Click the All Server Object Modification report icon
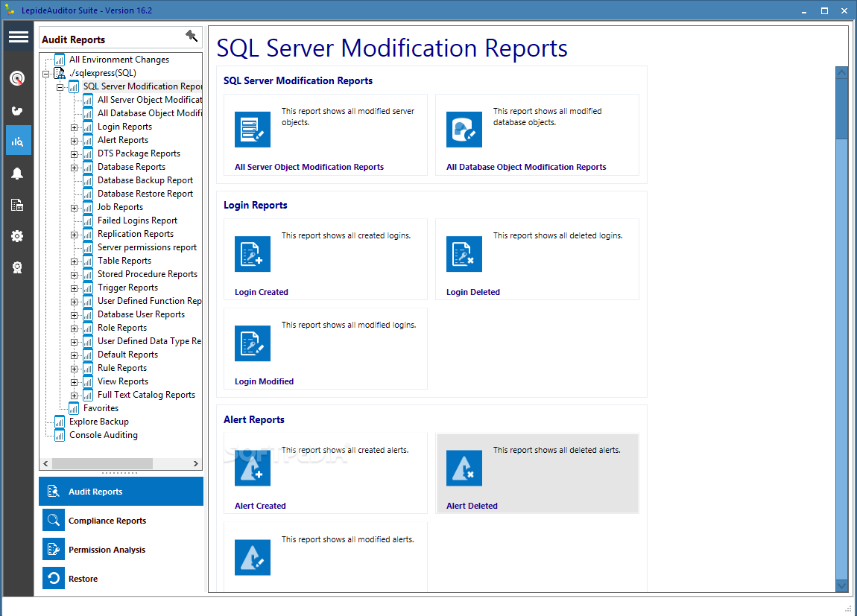The image size is (857, 616). [253, 130]
